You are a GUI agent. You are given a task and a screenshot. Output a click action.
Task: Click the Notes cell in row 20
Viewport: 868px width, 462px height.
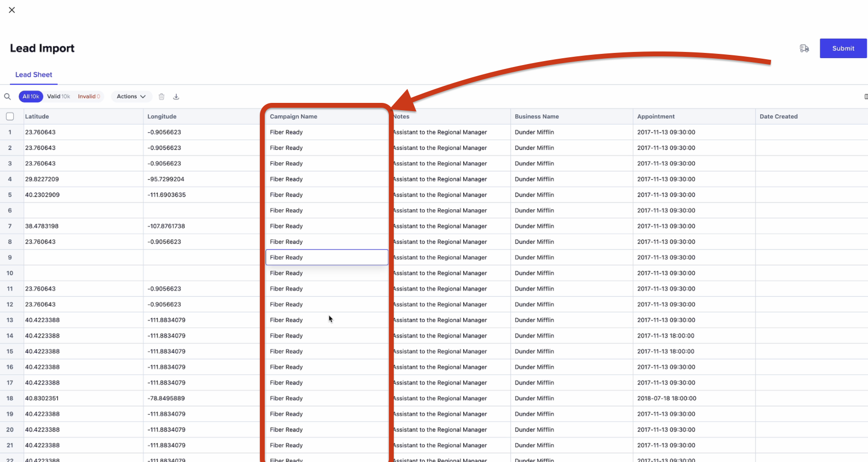click(x=450, y=429)
